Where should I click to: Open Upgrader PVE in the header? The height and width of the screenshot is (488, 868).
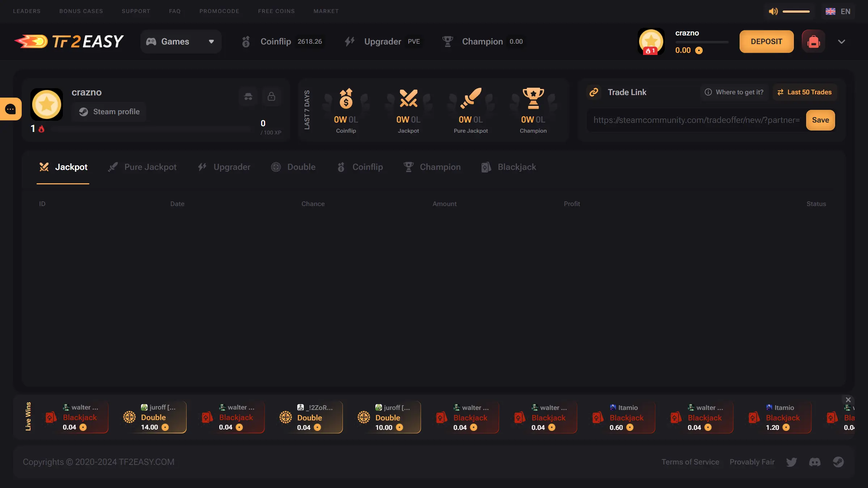pos(383,42)
